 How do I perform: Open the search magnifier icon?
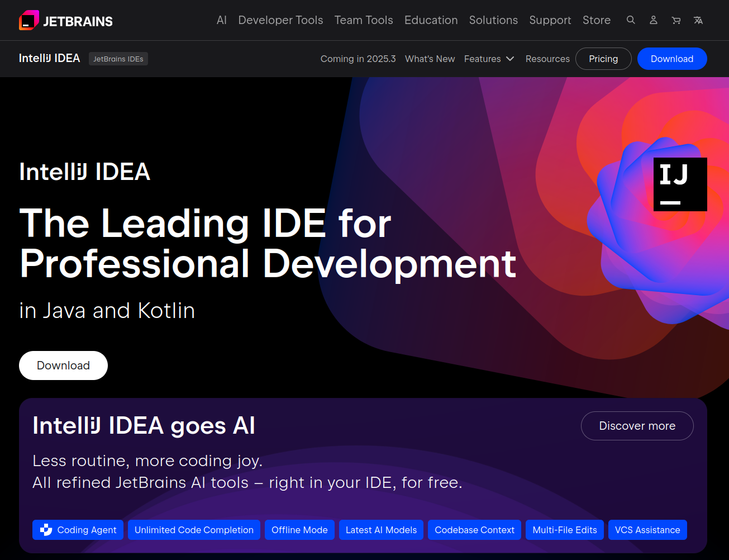click(x=631, y=20)
